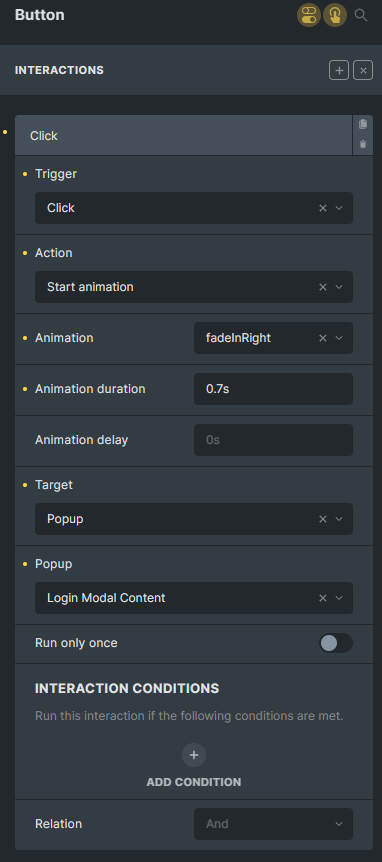Toggle the Run only once switch
The image size is (382, 862).
(336, 643)
